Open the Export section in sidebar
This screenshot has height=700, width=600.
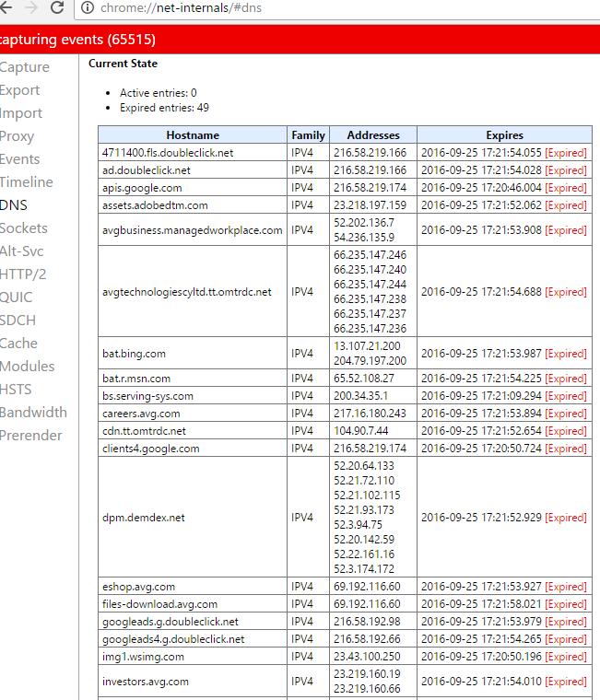[x=20, y=90]
